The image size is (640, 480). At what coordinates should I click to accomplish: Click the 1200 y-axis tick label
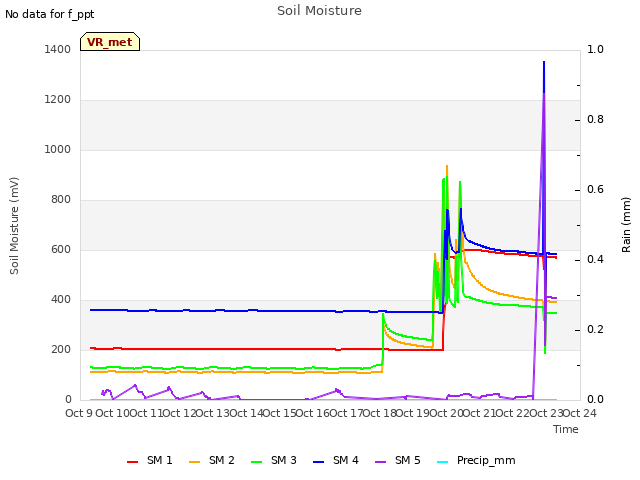pos(58,100)
